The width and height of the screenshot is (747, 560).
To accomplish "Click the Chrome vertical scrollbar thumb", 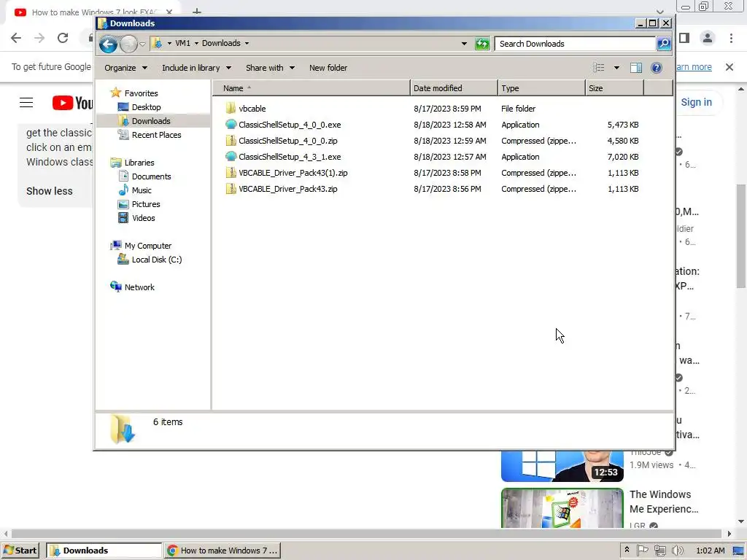I will (741, 236).
